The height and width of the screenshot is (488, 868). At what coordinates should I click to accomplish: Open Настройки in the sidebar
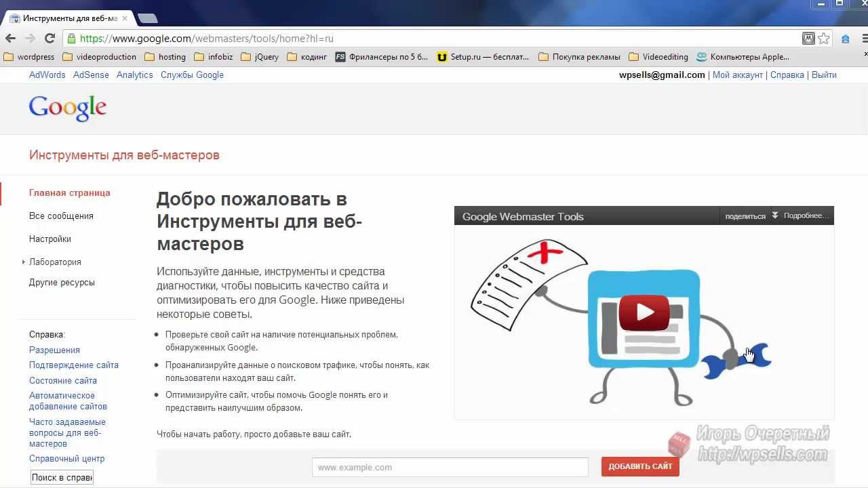(x=50, y=239)
